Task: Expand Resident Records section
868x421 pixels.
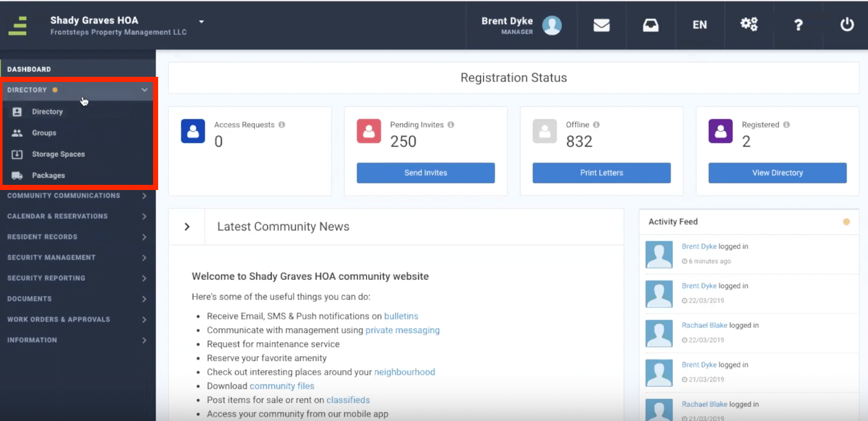Action: [x=78, y=237]
